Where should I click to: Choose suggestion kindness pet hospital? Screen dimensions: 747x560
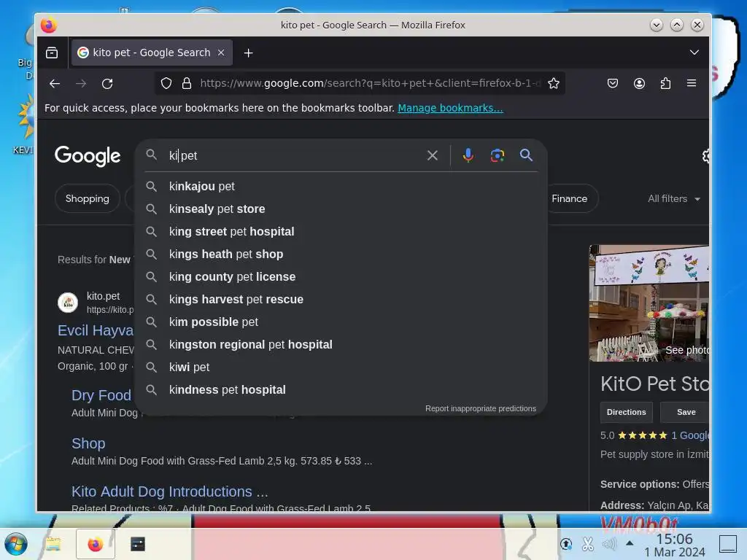[341, 390]
